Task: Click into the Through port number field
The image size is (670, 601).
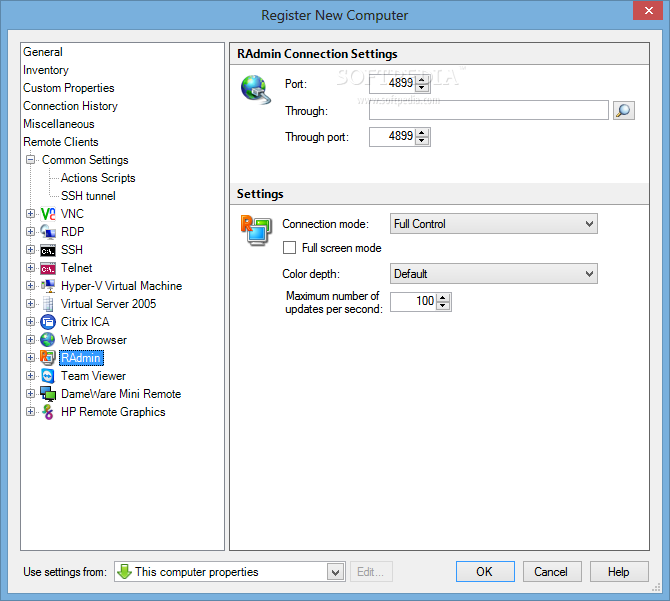Action: coord(393,137)
